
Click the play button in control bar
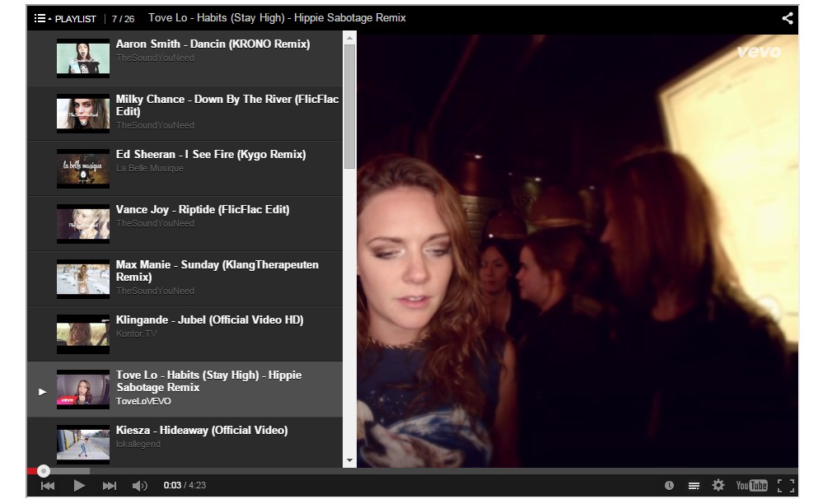pyautogui.click(x=79, y=486)
